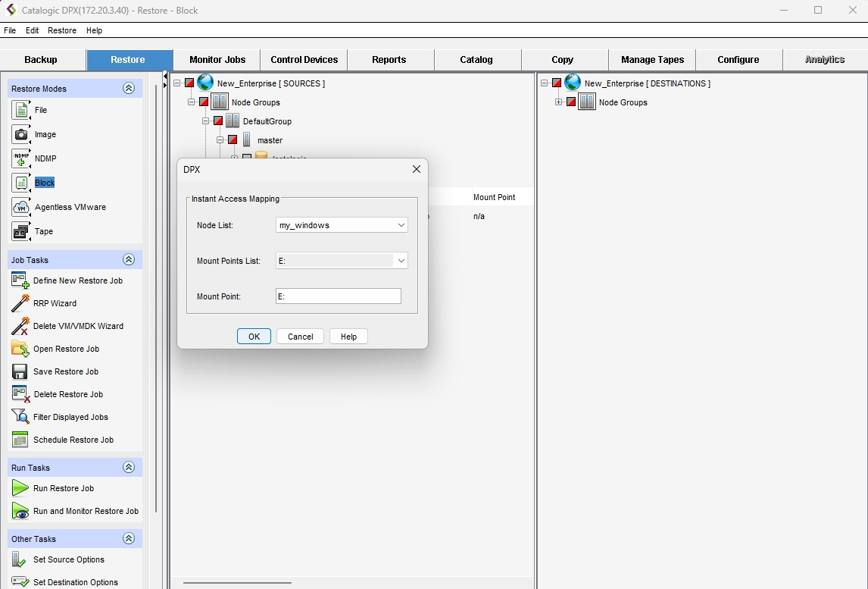Screen dimensions: 868x589
Task: Start Run Restore Job green arrow
Action: 20,488
